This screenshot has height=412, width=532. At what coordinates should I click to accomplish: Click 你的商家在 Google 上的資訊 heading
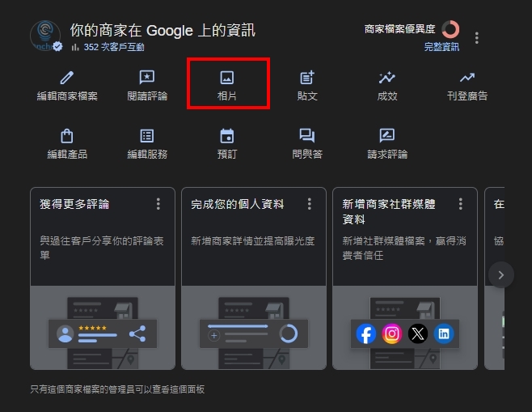point(163,30)
